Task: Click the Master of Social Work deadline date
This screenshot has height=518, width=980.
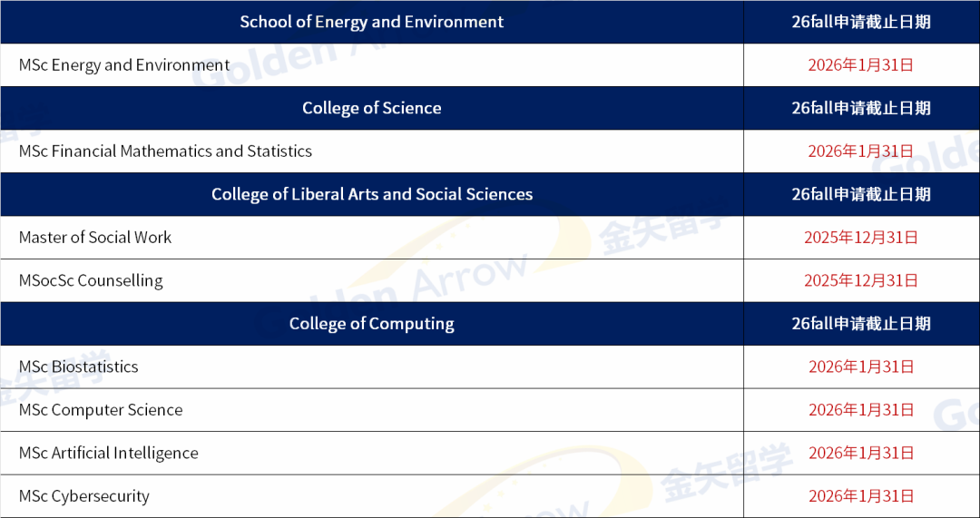Action: [x=860, y=238]
